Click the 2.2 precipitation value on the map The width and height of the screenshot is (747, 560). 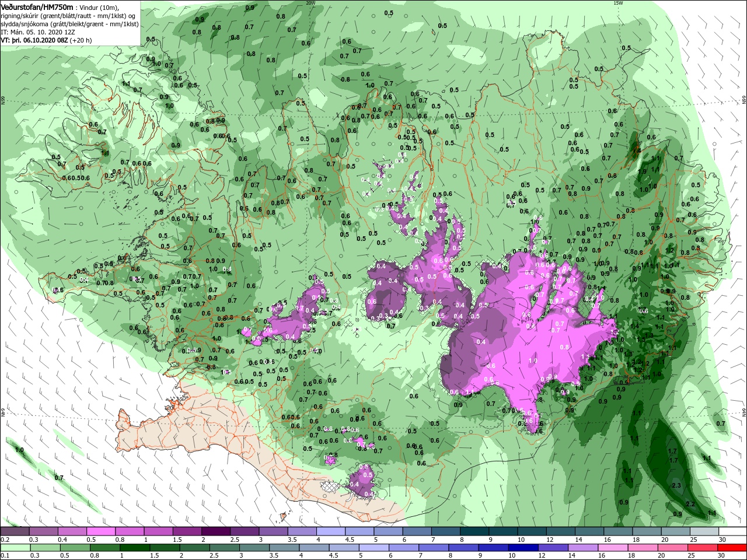point(689,503)
